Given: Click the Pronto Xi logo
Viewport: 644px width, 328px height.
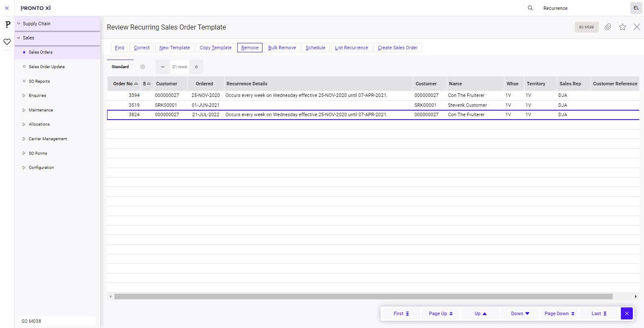Looking at the screenshot, I should (36, 8).
